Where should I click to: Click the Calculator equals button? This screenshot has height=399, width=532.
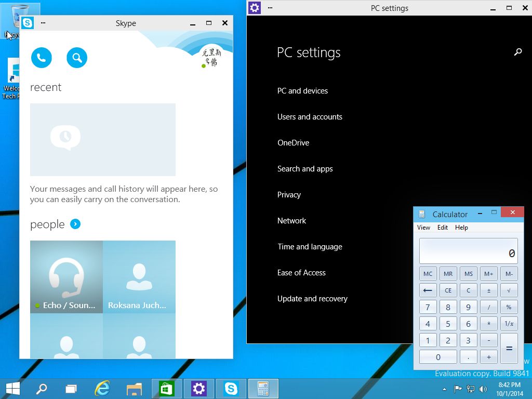coord(509,349)
